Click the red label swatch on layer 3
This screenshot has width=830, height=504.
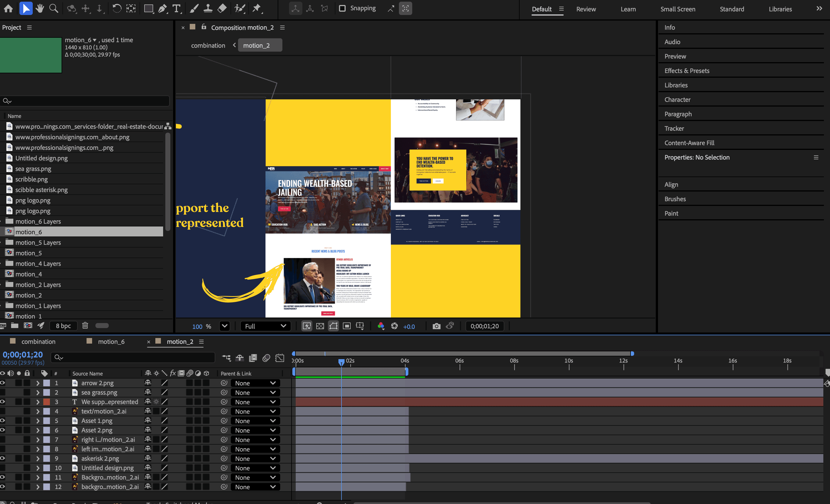click(x=47, y=402)
